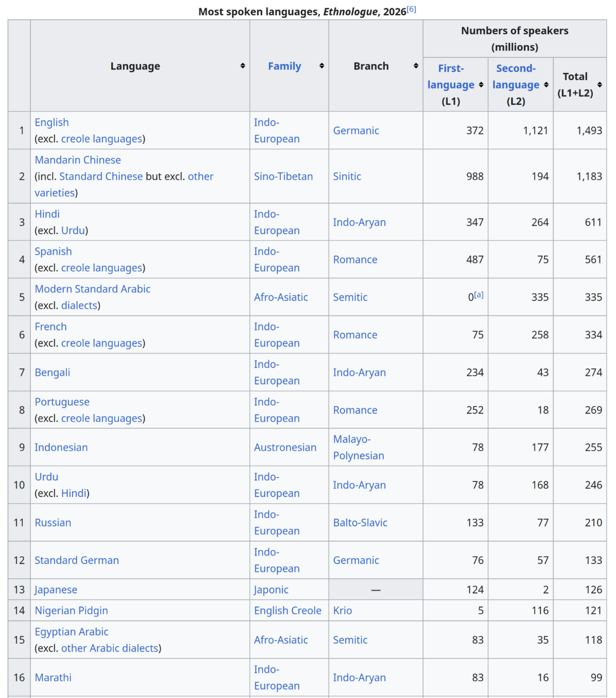Open the Spanish language link

[53, 251]
